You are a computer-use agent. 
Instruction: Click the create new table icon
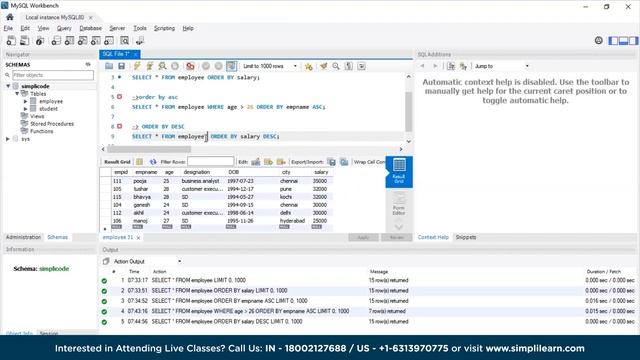69,41
